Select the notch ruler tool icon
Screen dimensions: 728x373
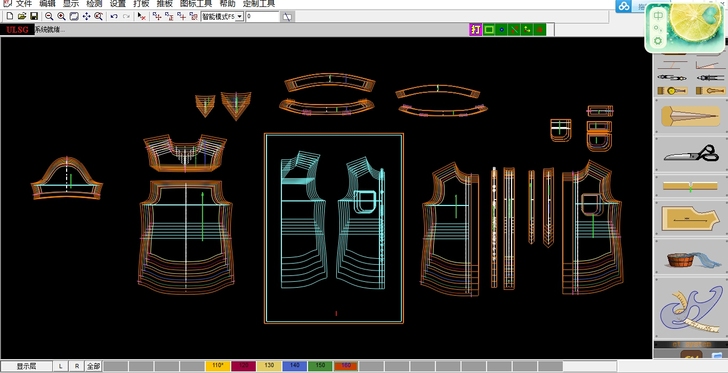point(690,186)
